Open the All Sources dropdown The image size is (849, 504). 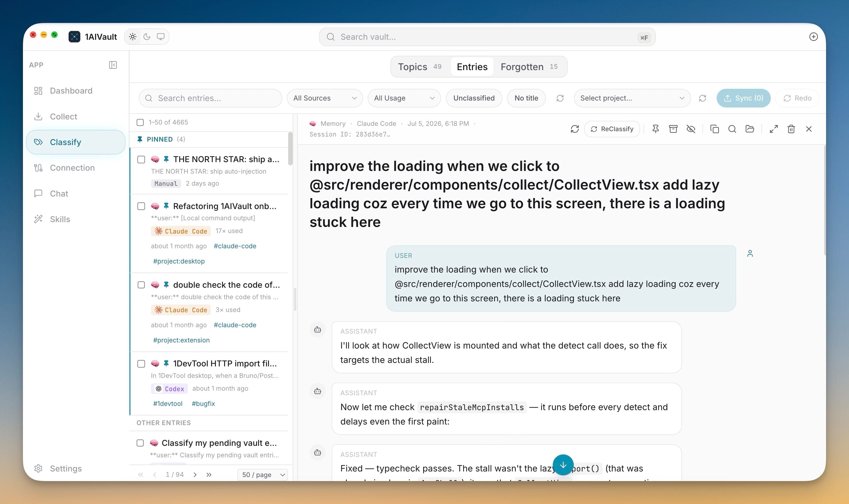tap(325, 98)
